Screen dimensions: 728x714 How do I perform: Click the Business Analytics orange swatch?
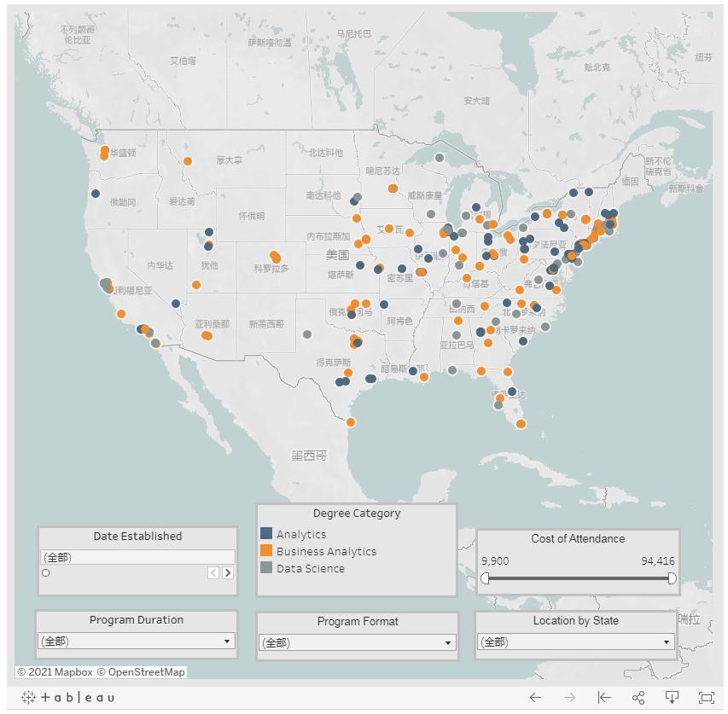click(x=266, y=550)
